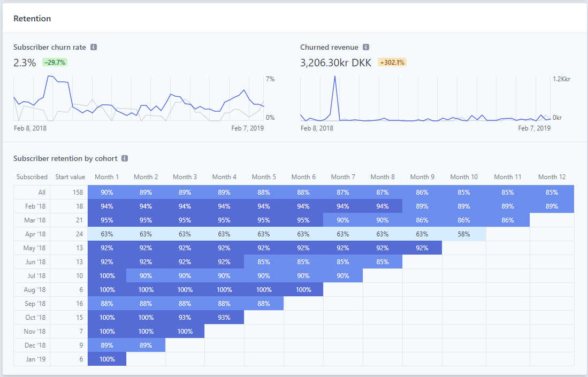The height and width of the screenshot is (377, 588).
Task: Click the Start value column header
Action: coord(70,177)
